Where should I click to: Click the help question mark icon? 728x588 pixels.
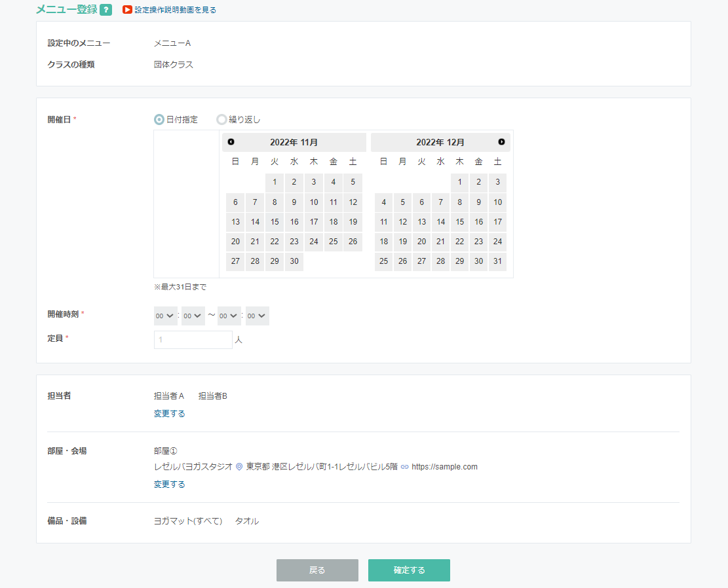pyautogui.click(x=106, y=10)
